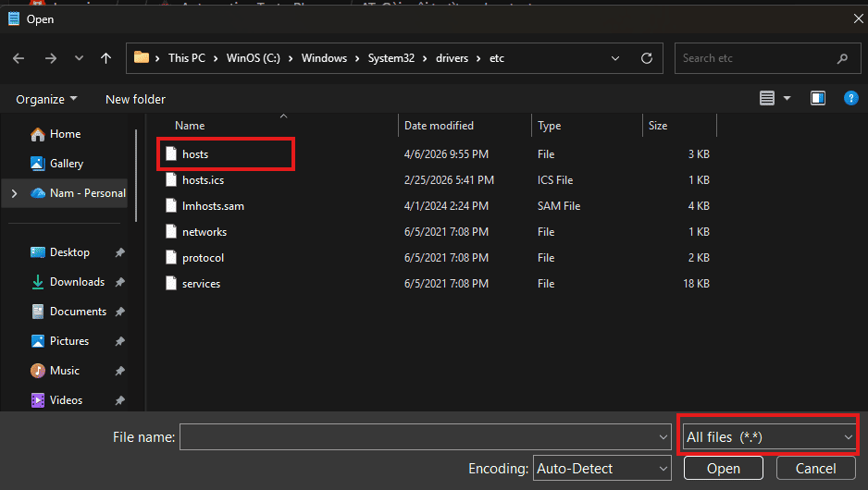The image size is (868, 490).
Task: Go forward with the right arrow
Action: [x=50, y=58]
